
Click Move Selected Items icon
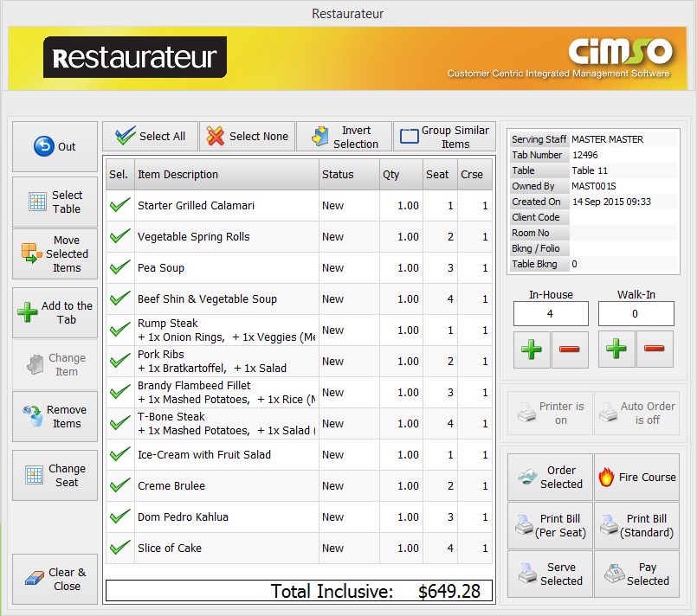[x=31, y=253]
